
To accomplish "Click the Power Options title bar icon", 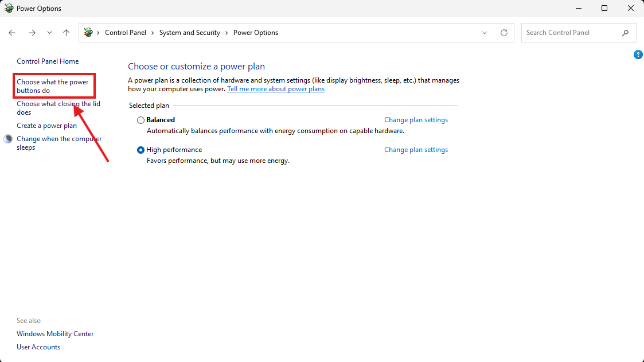I will pos(9,9).
